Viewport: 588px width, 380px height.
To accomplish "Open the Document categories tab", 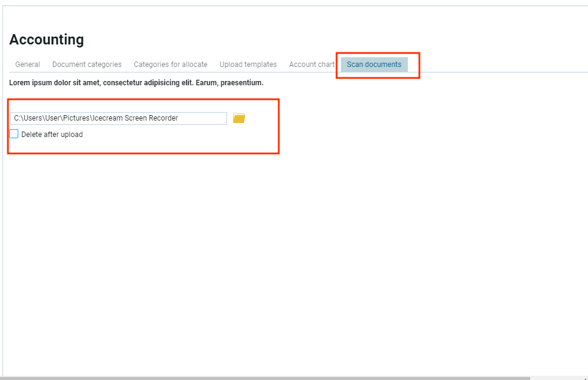I will (x=86, y=65).
